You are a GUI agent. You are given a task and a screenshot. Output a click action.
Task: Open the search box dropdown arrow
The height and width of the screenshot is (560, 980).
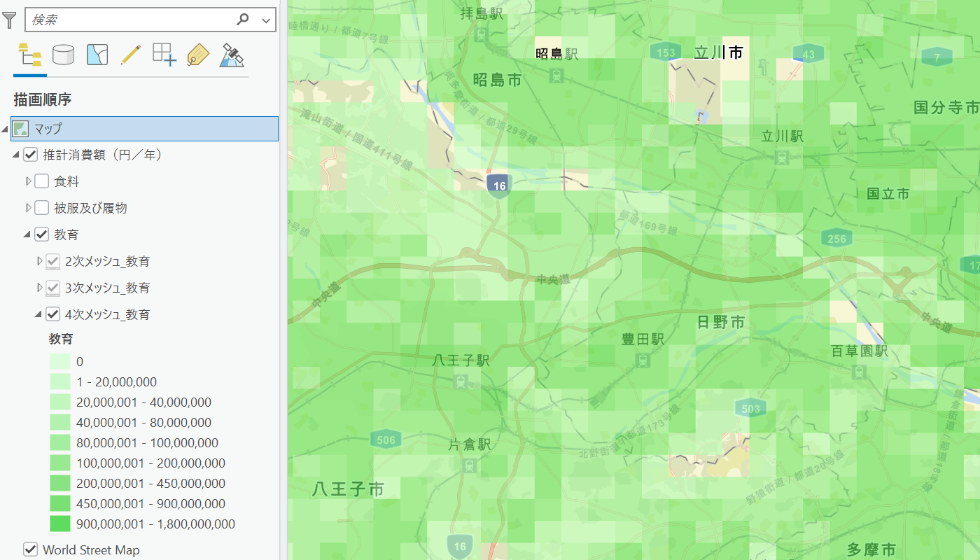point(266,20)
